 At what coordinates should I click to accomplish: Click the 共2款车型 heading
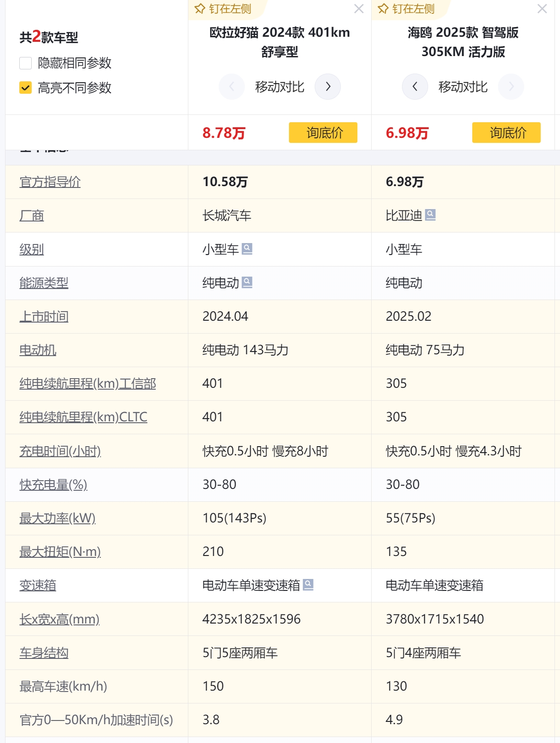pyautogui.click(x=49, y=37)
